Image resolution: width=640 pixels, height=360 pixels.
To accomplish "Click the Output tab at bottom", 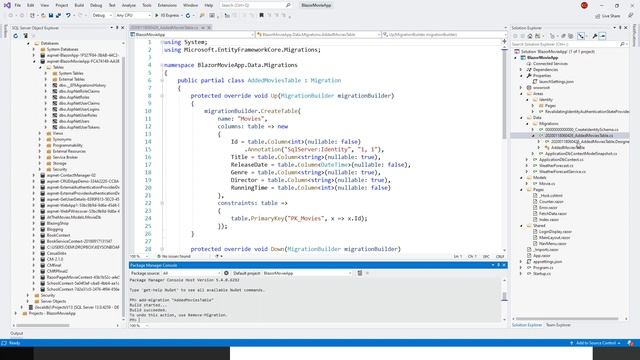I will [17, 333].
